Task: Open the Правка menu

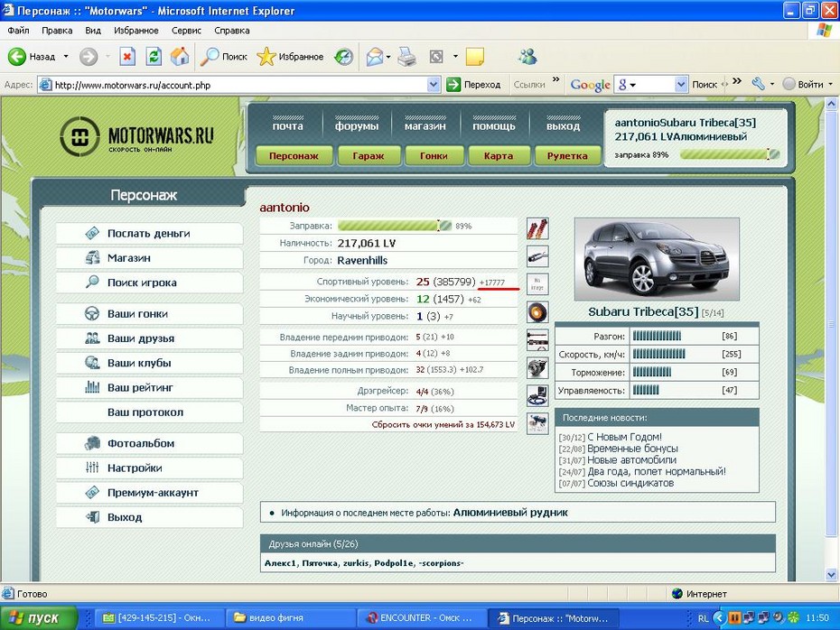Action: pos(57,31)
